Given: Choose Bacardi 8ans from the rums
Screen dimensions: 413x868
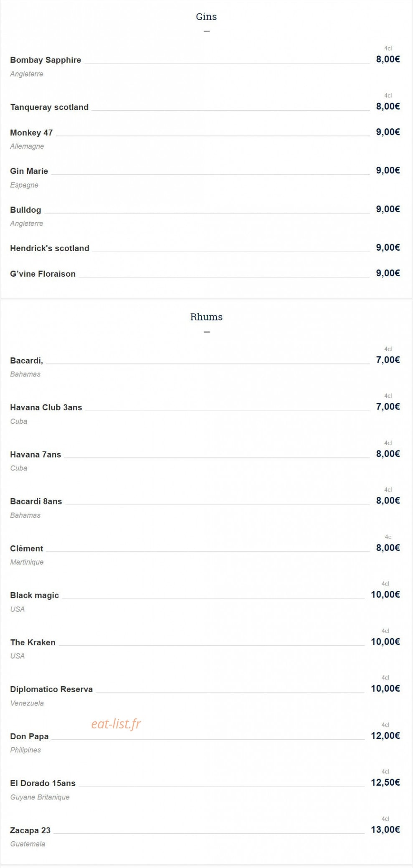Looking at the screenshot, I should [36, 501].
